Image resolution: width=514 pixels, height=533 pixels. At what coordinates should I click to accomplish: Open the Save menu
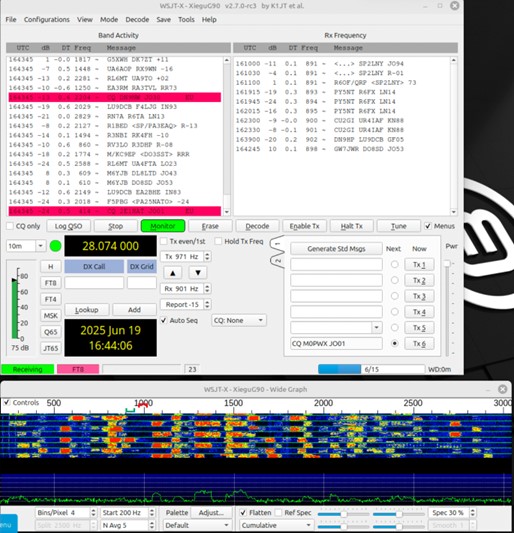tap(164, 20)
